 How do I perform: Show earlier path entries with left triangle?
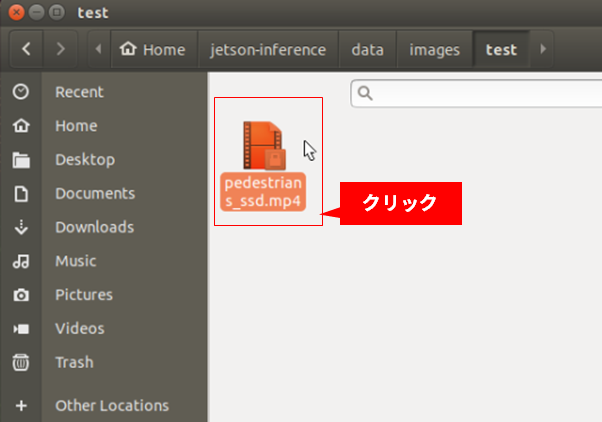pos(99,49)
